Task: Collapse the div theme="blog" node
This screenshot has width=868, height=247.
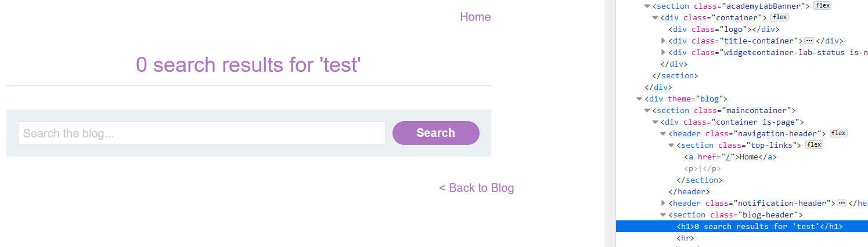Action: coord(640,99)
